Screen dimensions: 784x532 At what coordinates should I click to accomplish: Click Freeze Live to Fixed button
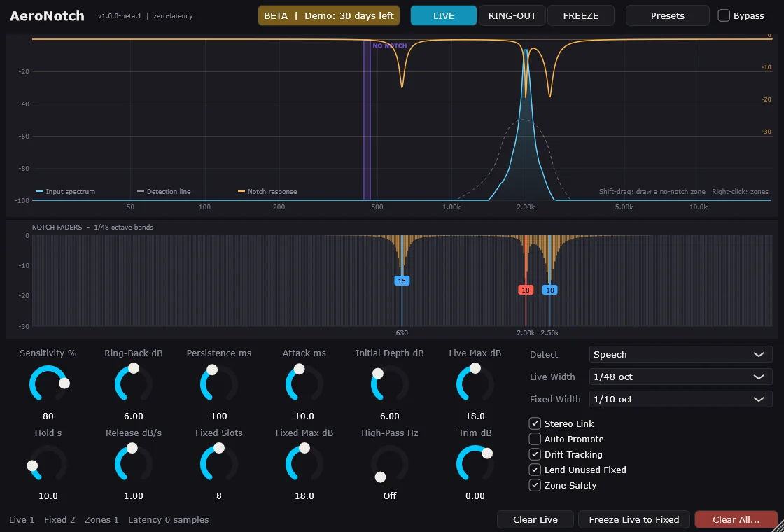tap(634, 519)
